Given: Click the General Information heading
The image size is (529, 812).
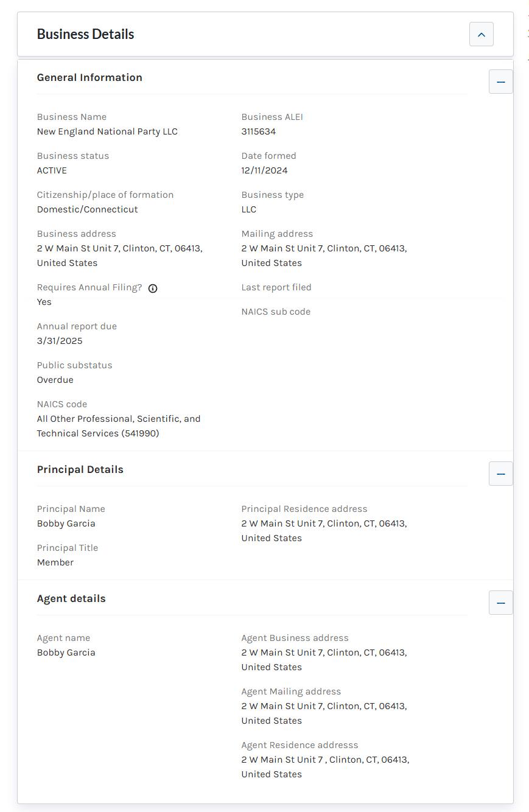Looking at the screenshot, I should click(89, 77).
